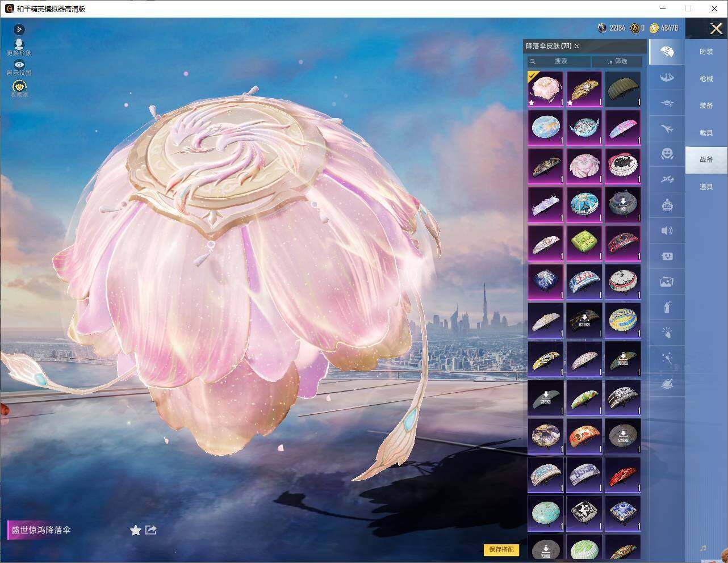Image resolution: width=728 pixels, height=563 pixels.
Task: Select the parachute skin category icon
Action: pyautogui.click(x=667, y=53)
